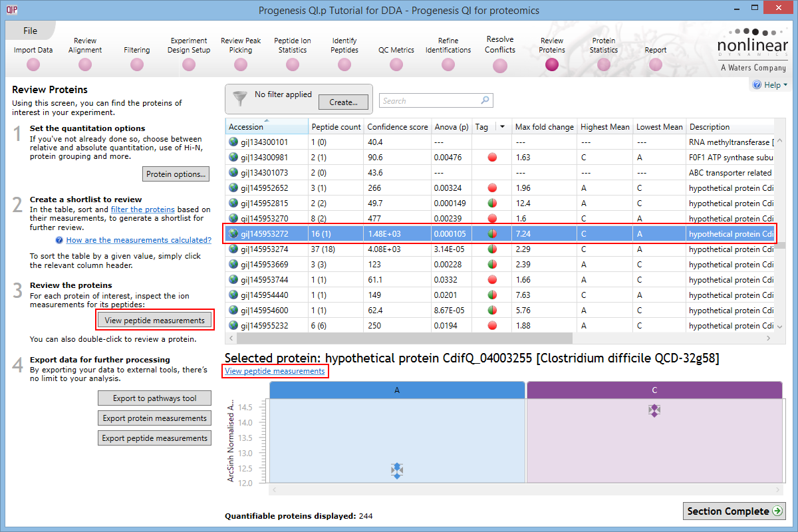Jump to Review Peak Picking step circle

click(241, 65)
